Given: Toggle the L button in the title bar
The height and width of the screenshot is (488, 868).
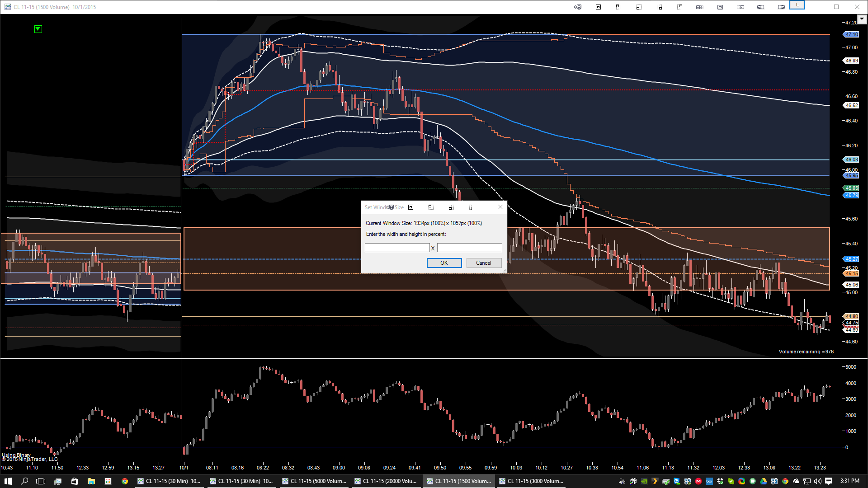Looking at the screenshot, I should click(797, 5).
